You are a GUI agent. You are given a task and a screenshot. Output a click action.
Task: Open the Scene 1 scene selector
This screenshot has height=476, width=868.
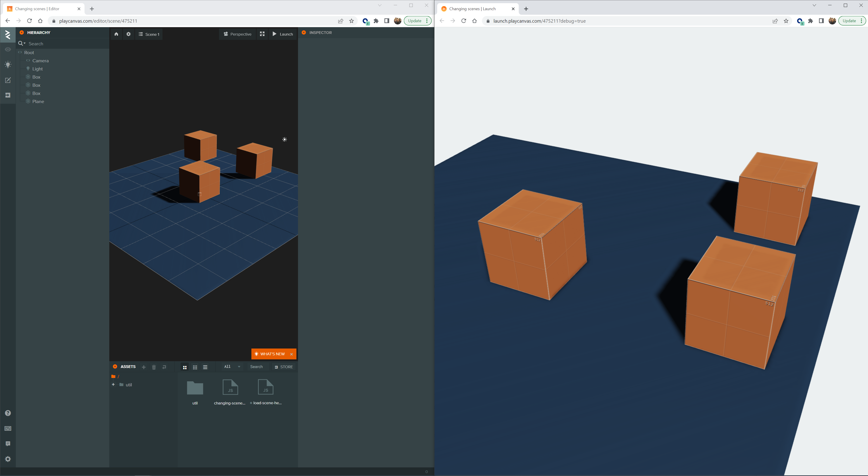coord(149,34)
